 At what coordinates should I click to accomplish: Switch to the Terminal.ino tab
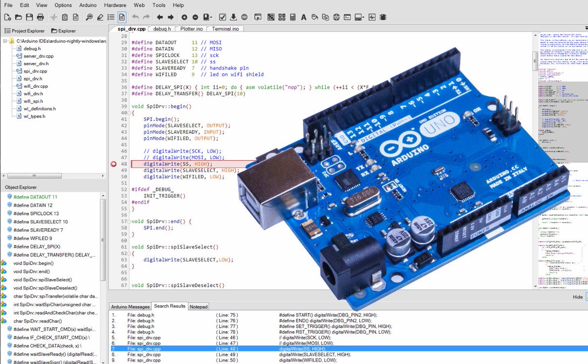pyautogui.click(x=225, y=29)
